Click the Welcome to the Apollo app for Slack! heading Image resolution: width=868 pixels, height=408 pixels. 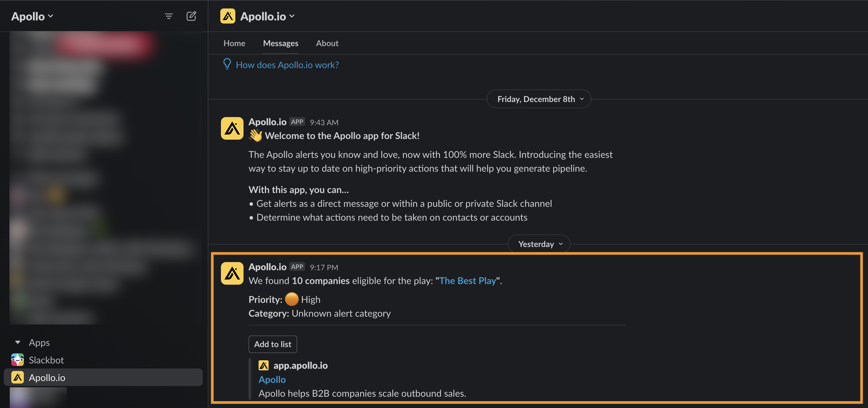[x=342, y=136]
